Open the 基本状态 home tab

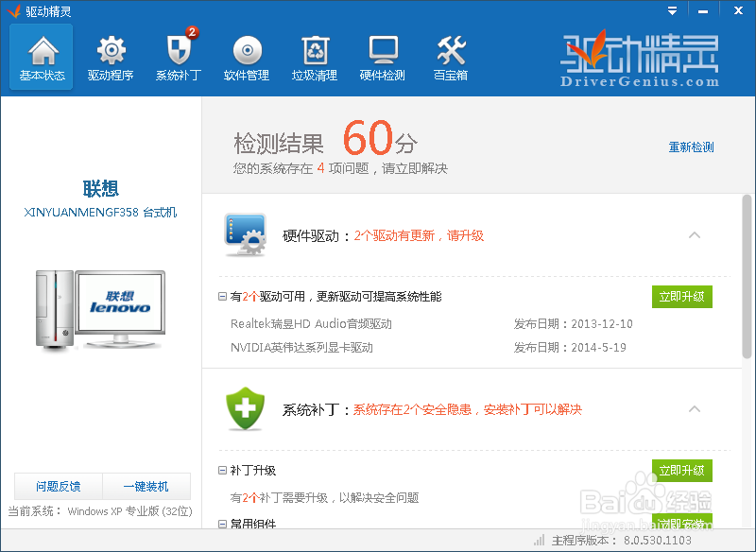tap(42, 57)
